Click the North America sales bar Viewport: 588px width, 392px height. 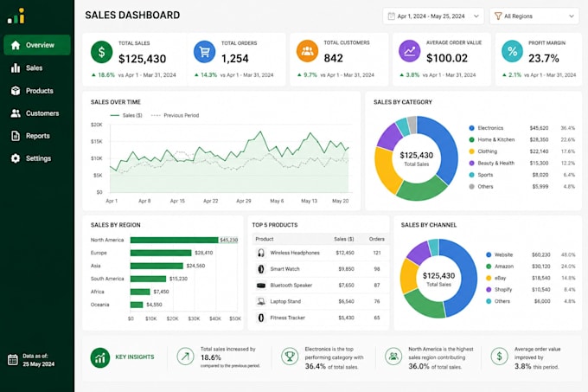point(175,240)
